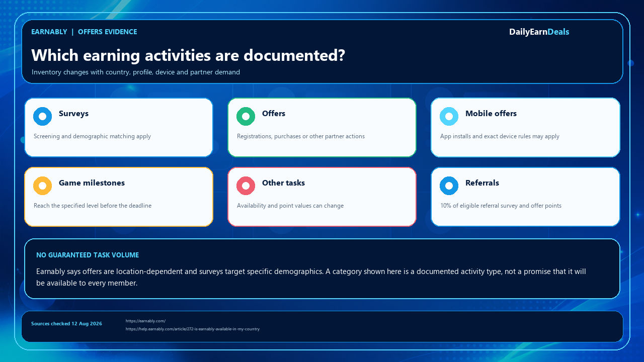644x362 pixels.
Task: Select the Game milestones card title
Action: pyautogui.click(x=92, y=183)
